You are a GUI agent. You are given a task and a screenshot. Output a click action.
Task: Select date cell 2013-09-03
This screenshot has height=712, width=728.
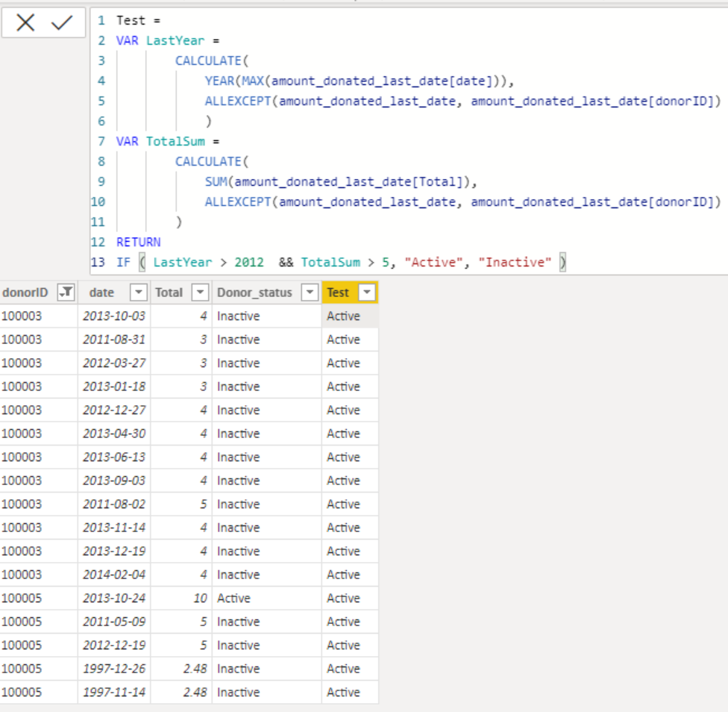114,480
